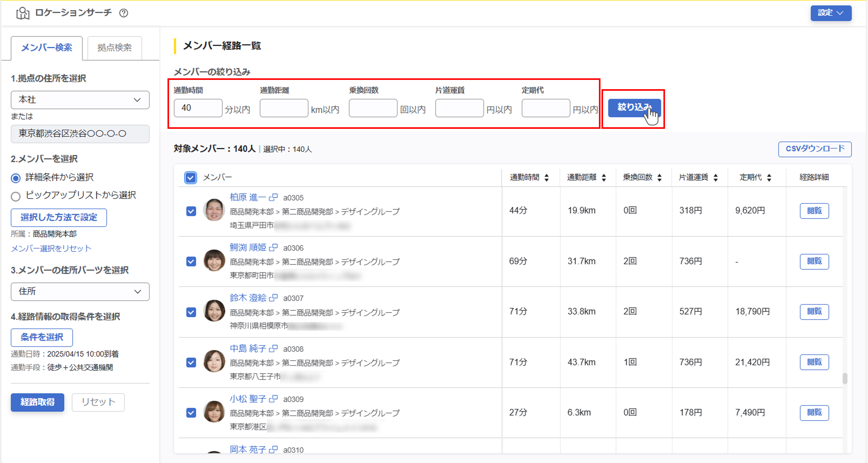The image size is (868, 463).
Task: Open 鈴木 澄絵 name link
Action: 248,298
